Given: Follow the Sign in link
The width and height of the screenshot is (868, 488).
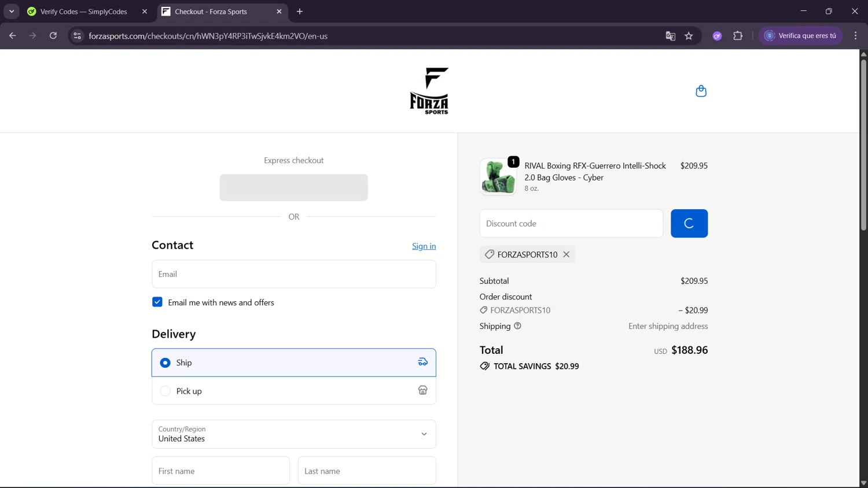Looking at the screenshot, I should click(x=424, y=246).
